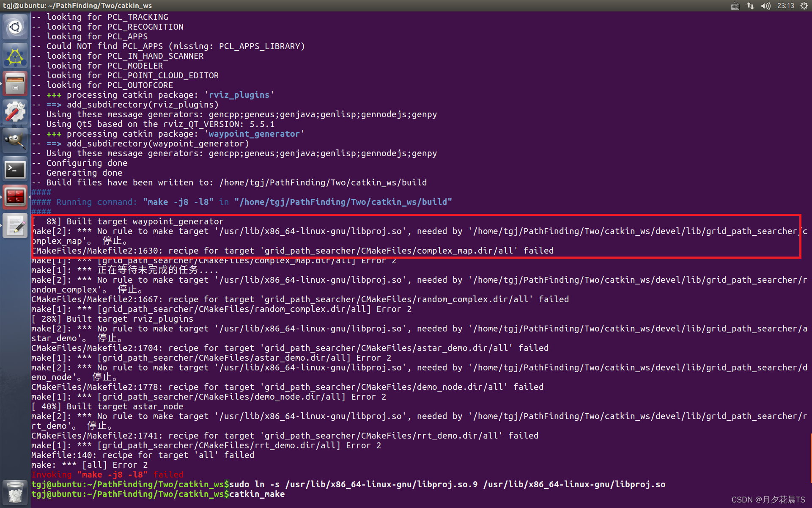
Task: Open System Settings wrench-and-gear icon
Action: 15,112
